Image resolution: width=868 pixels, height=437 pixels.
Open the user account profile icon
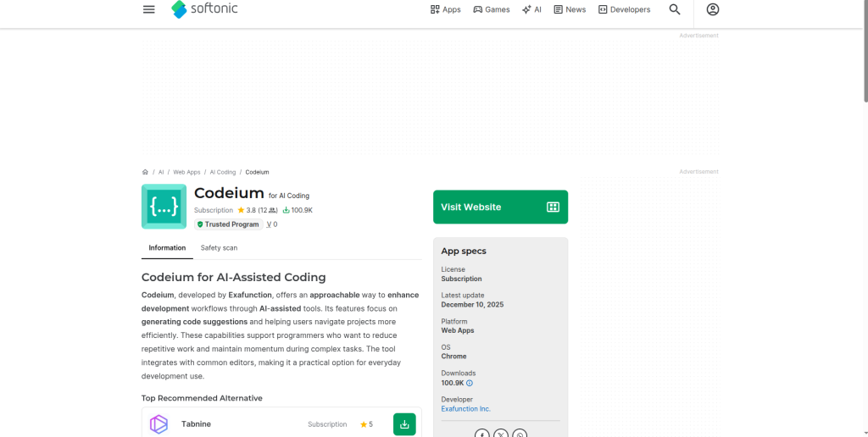[x=712, y=9]
